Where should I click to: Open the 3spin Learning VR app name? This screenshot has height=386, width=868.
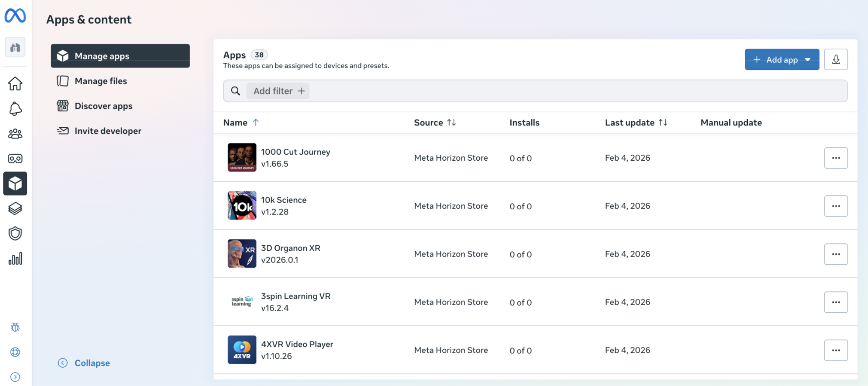(x=296, y=296)
